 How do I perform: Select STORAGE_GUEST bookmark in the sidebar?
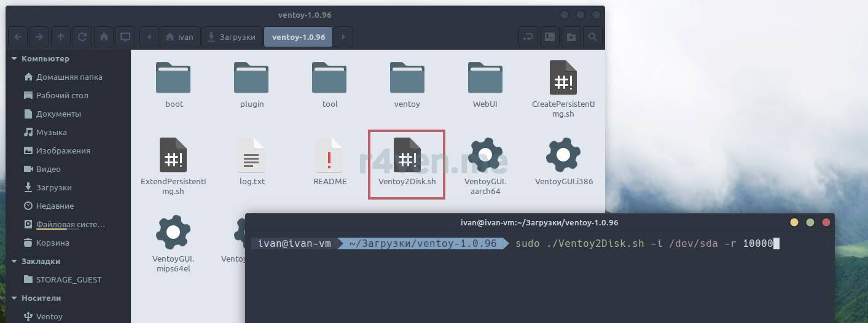tap(68, 279)
